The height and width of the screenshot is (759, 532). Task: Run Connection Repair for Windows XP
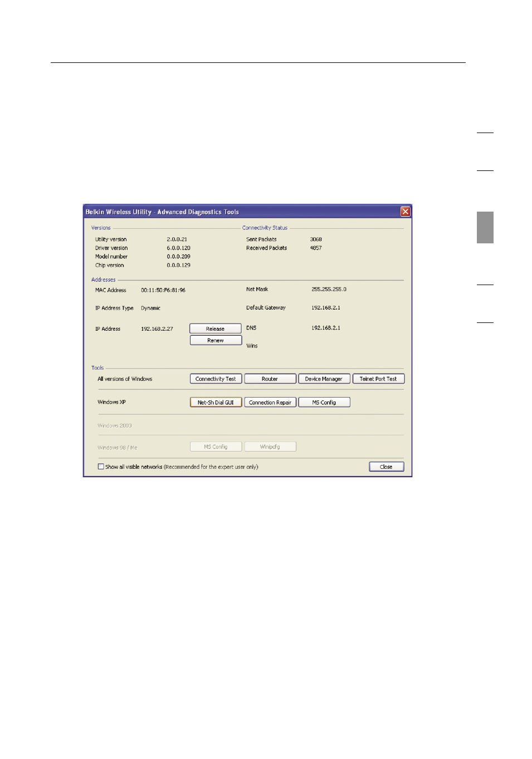point(270,402)
